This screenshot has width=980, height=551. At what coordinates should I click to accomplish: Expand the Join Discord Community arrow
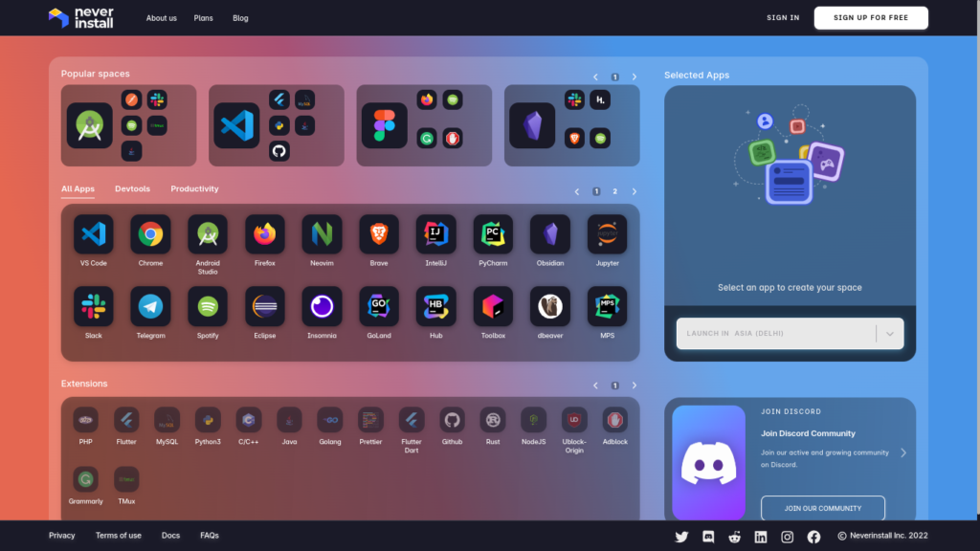(x=903, y=452)
